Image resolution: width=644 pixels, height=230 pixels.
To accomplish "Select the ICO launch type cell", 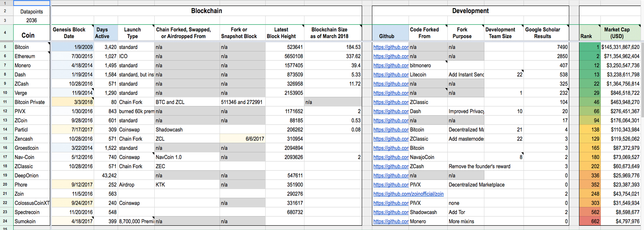I will [136, 56].
